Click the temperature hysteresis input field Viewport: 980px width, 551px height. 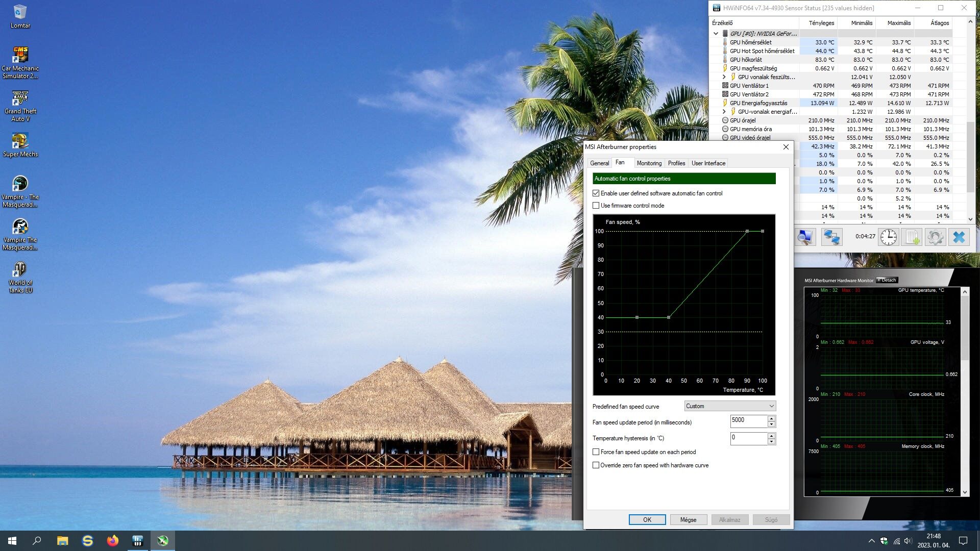coord(749,438)
